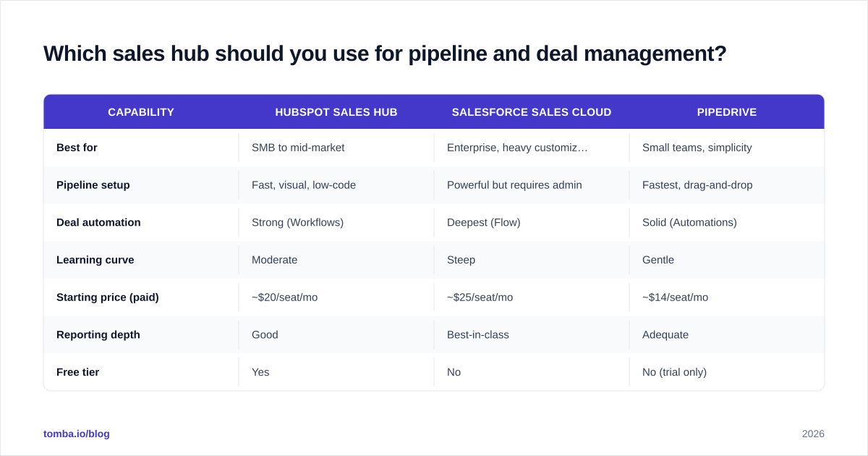Click the 'Small teams, simplicity' cell

(x=697, y=148)
